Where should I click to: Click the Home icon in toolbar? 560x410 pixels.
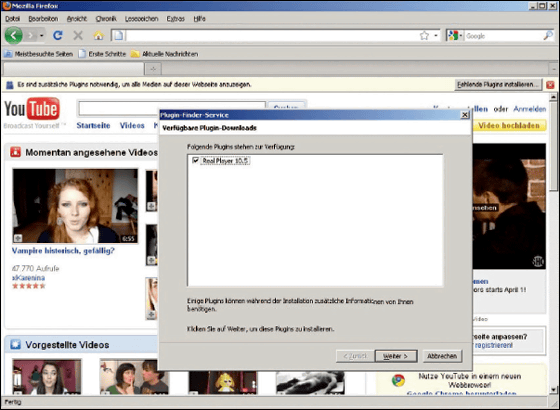[99, 35]
